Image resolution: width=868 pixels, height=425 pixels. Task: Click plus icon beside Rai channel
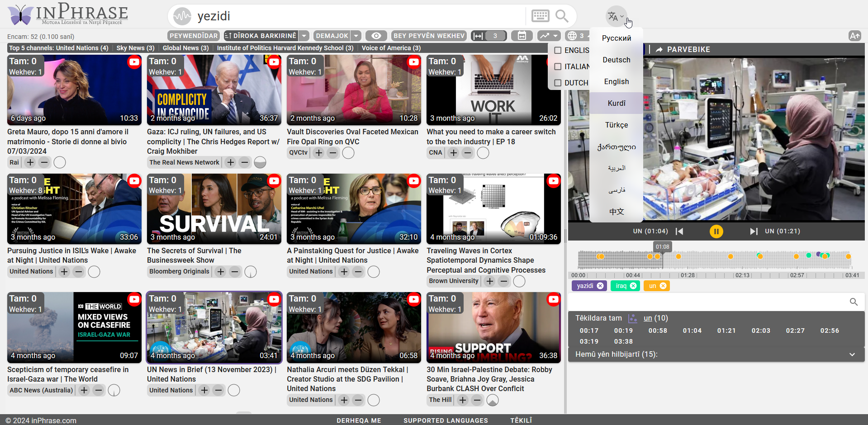pos(30,162)
